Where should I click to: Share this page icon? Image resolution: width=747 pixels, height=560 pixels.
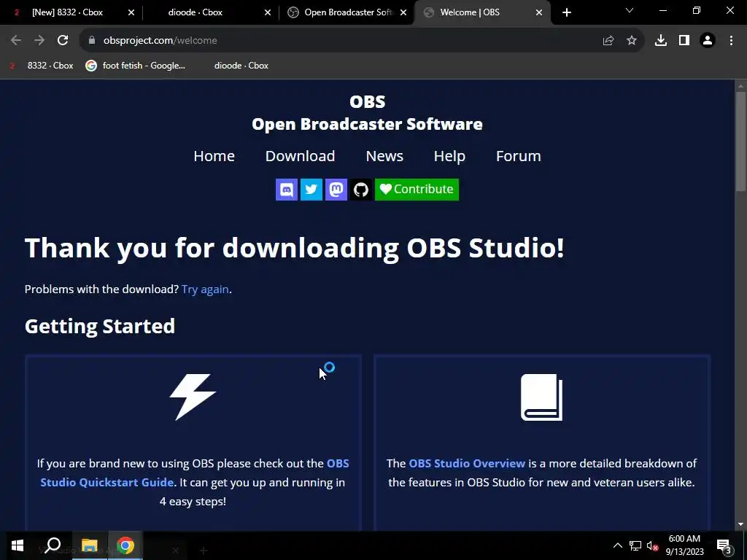click(608, 41)
